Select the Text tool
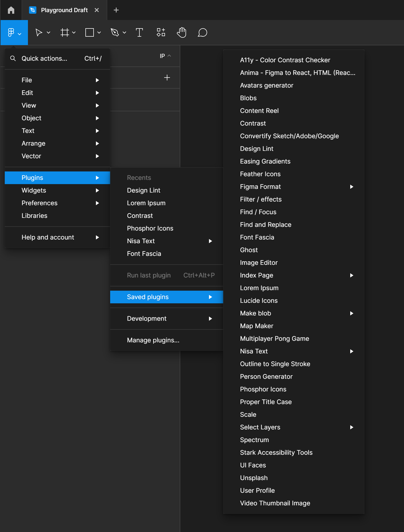 click(x=139, y=33)
